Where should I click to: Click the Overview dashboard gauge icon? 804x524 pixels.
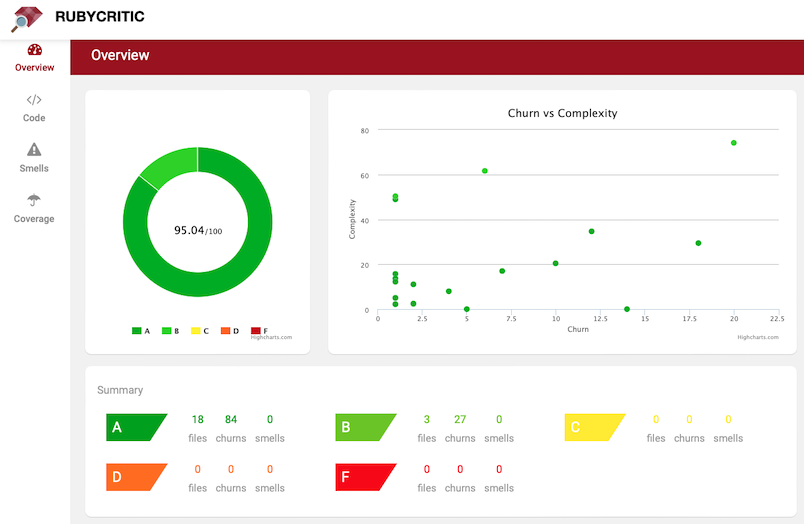[34, 50]
